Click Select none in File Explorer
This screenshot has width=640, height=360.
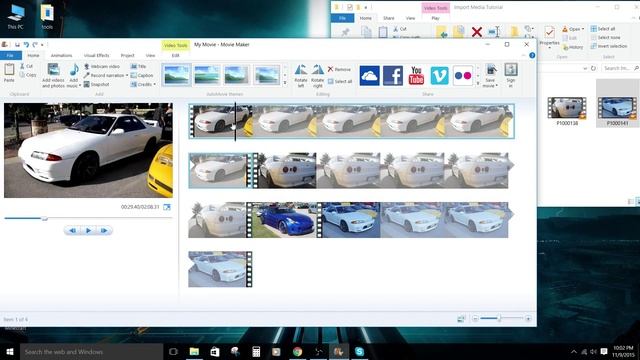[x=605, y=38]
